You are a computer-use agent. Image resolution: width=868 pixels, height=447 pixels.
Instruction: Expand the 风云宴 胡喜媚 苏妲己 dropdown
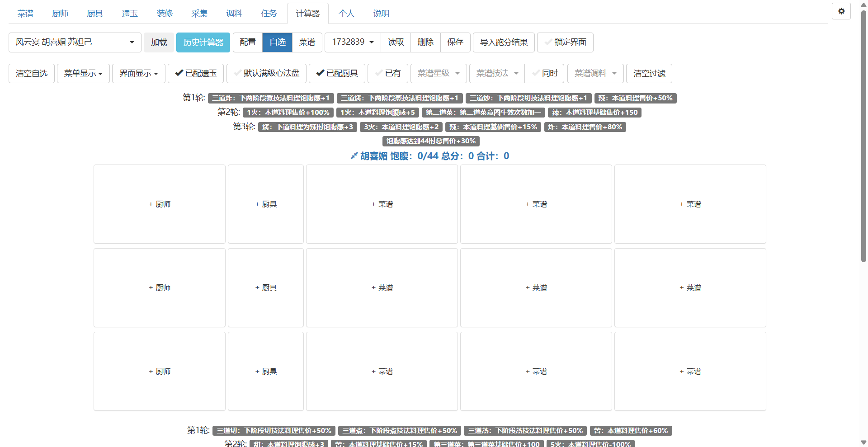(75, 42)
